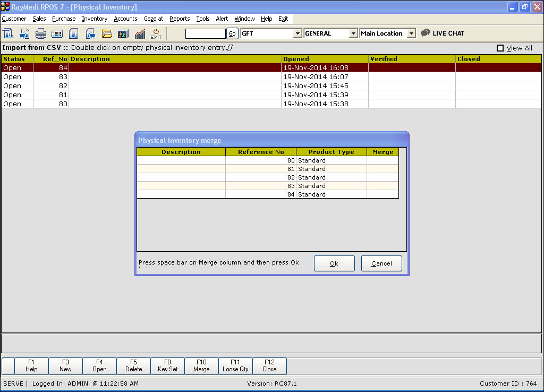
Task: Open the Customer menu
Action: (14, 19)
